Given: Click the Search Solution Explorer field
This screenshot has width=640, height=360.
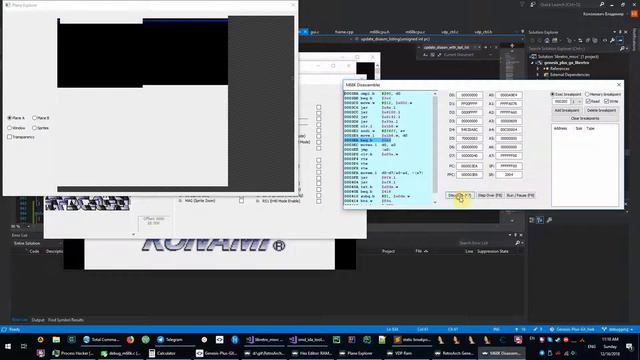Looking at the screenshot, I should (x=573, y=49).
